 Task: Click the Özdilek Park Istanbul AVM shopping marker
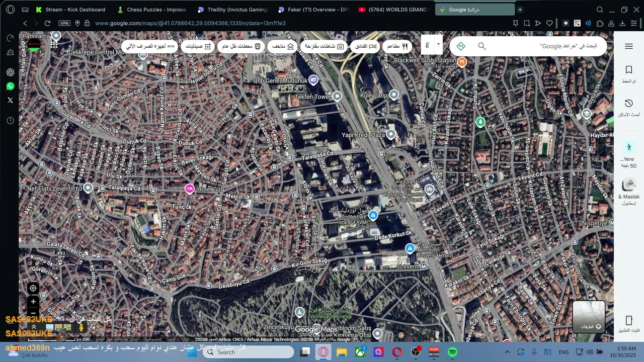[373, 215]
